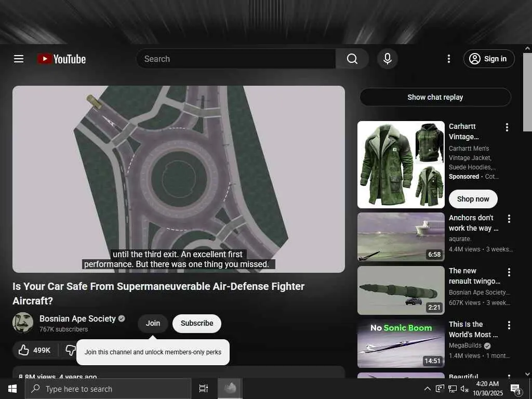Open YouTube settings three-dot menu
Image resolution: width=532 pixels, height=399 pixels.
[448, 59]
